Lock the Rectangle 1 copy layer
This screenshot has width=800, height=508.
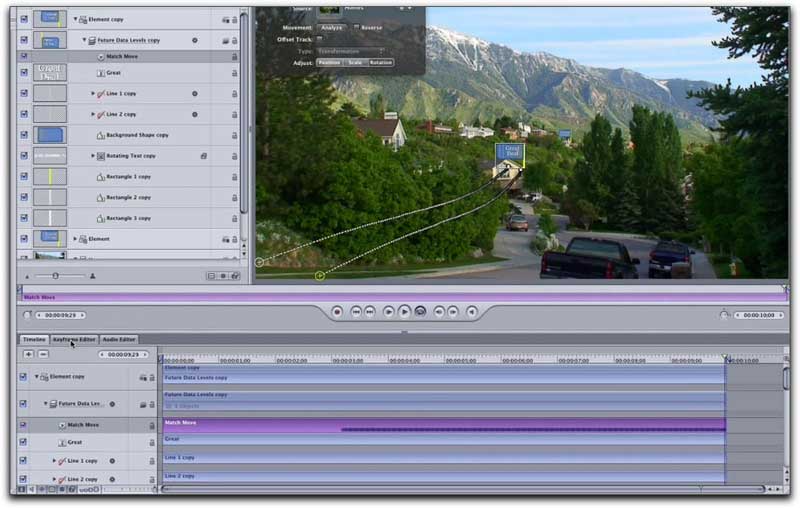tap(235, 177)
